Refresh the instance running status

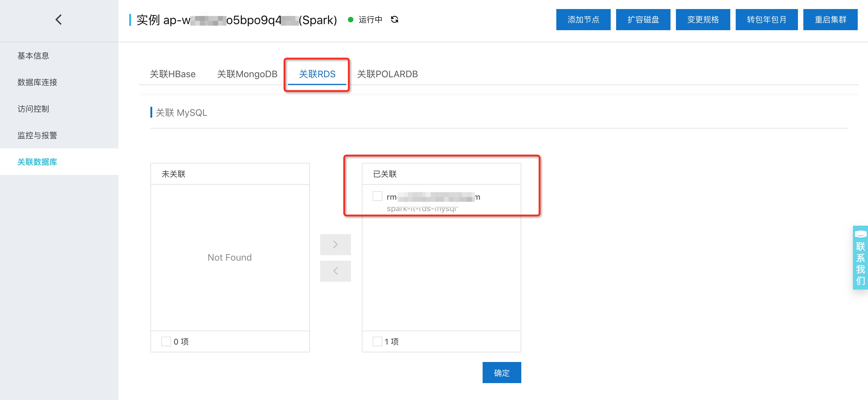pos(394,20)
